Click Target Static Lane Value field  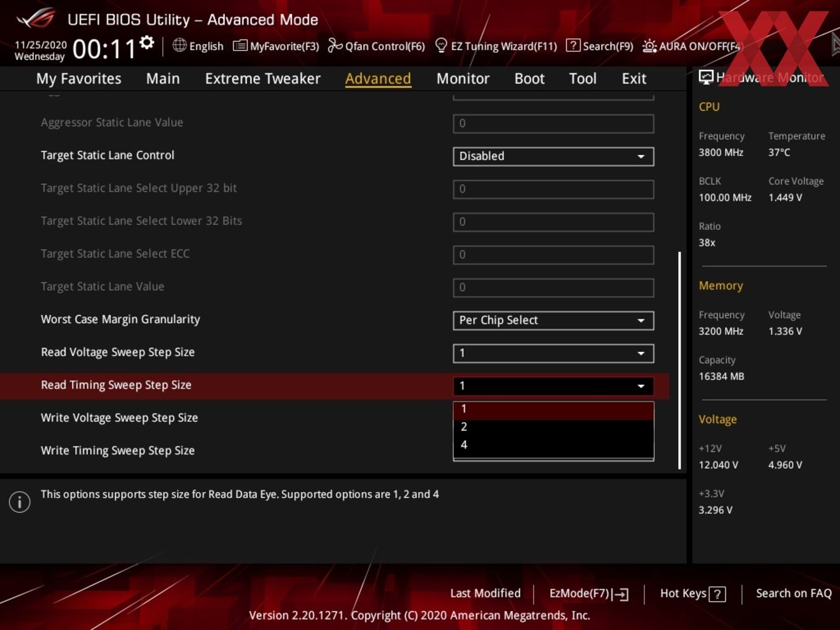pos(553,287)
